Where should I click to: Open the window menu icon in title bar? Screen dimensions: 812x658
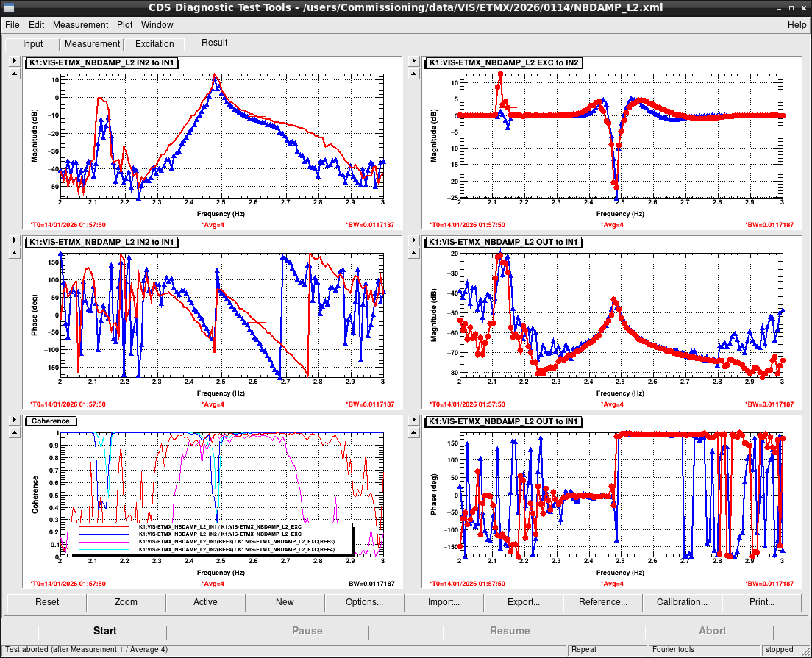tap(8, 8)
